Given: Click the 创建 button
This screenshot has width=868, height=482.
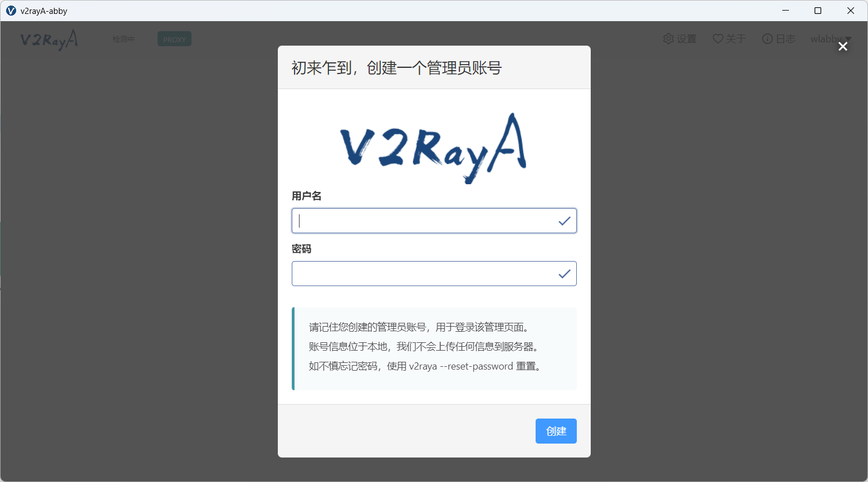Looking at the screenshot, I should [x=556, y=431].
